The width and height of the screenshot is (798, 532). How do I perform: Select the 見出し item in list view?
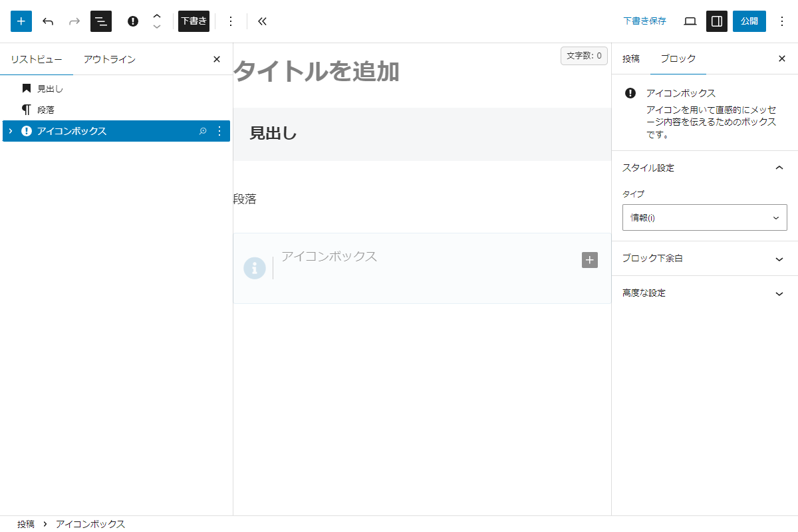[x=50, y=88]
